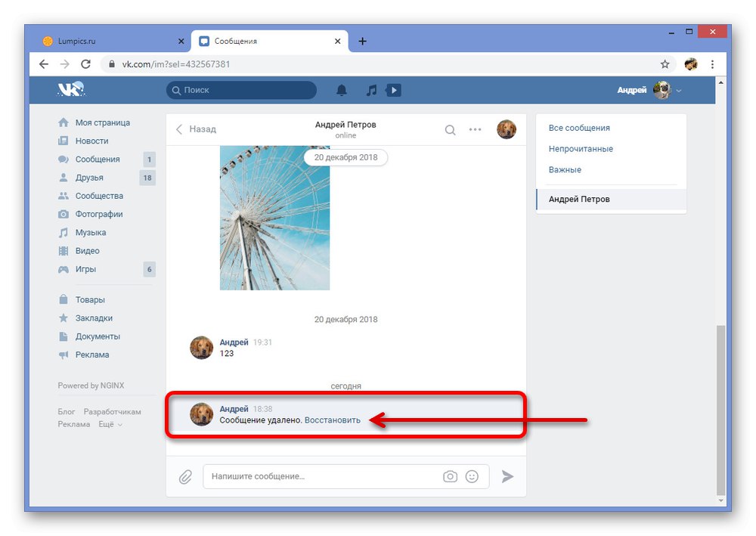Click scrollbar down arrow

tap(720, 501)
